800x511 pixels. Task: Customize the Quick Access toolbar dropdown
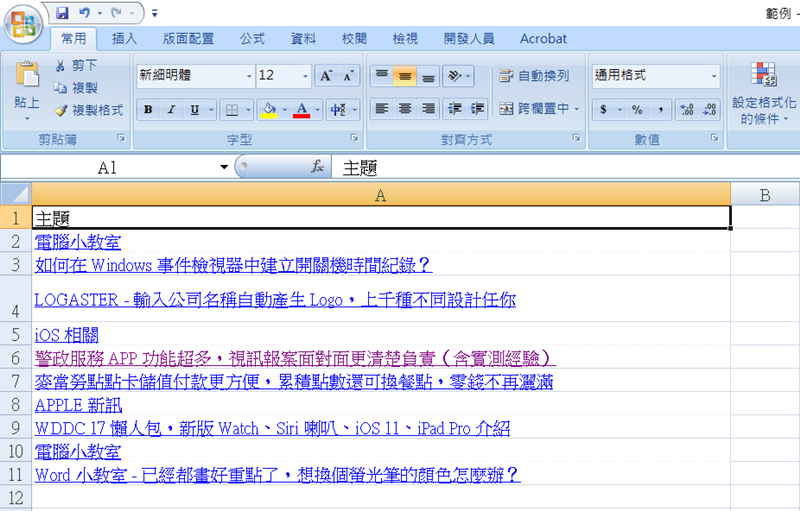pos(155,13)
